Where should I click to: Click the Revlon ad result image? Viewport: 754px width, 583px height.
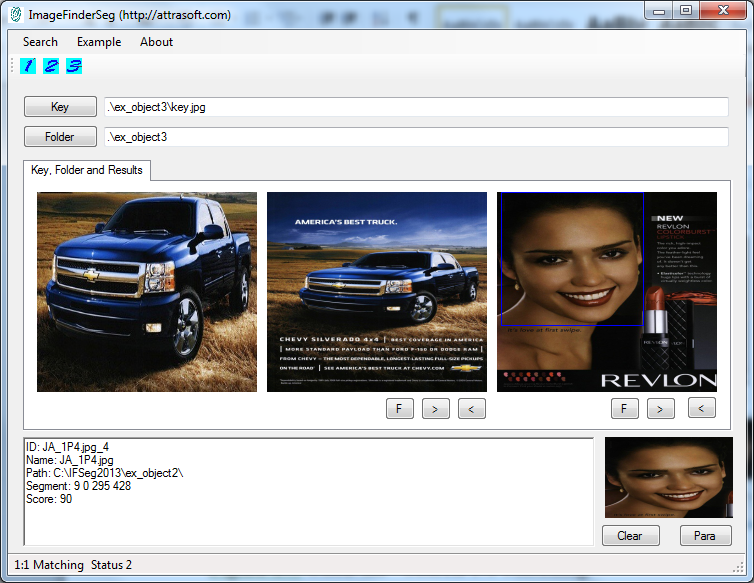[x=606, y=292]
